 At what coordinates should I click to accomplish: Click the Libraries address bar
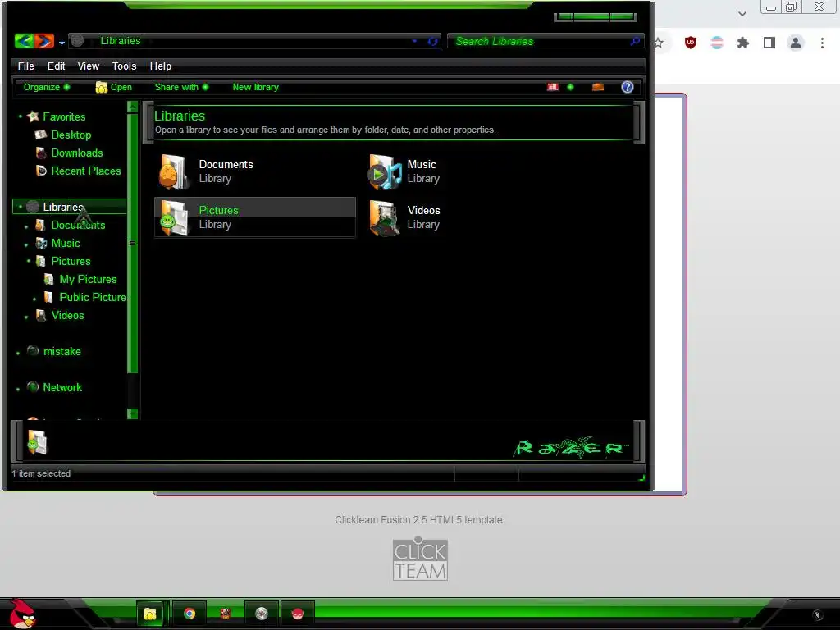click(255, 41)
